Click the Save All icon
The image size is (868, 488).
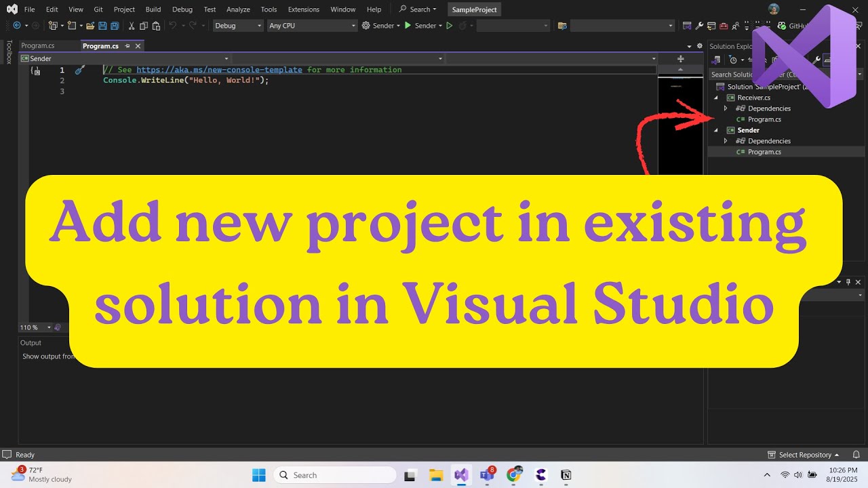(115, 26)
